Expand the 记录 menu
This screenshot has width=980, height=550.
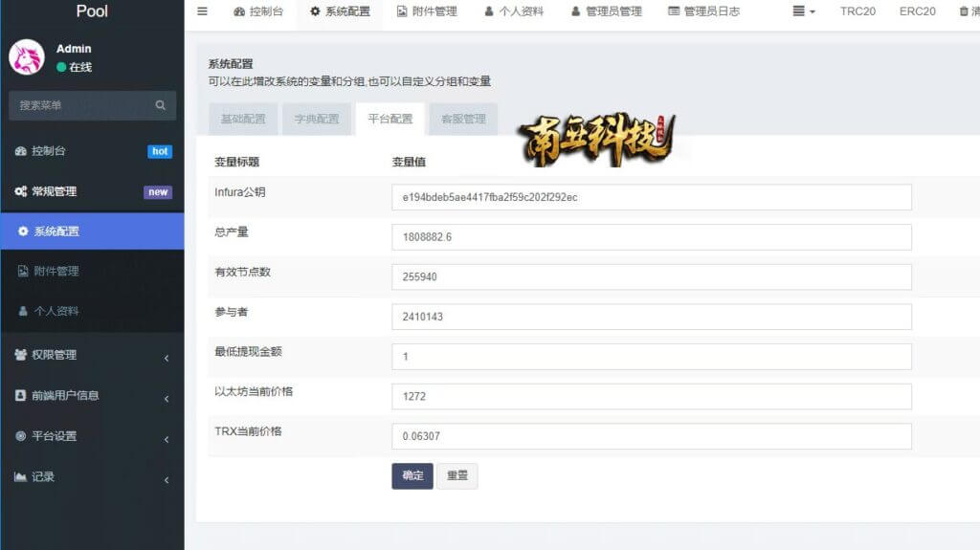click(x=93, y=477)
